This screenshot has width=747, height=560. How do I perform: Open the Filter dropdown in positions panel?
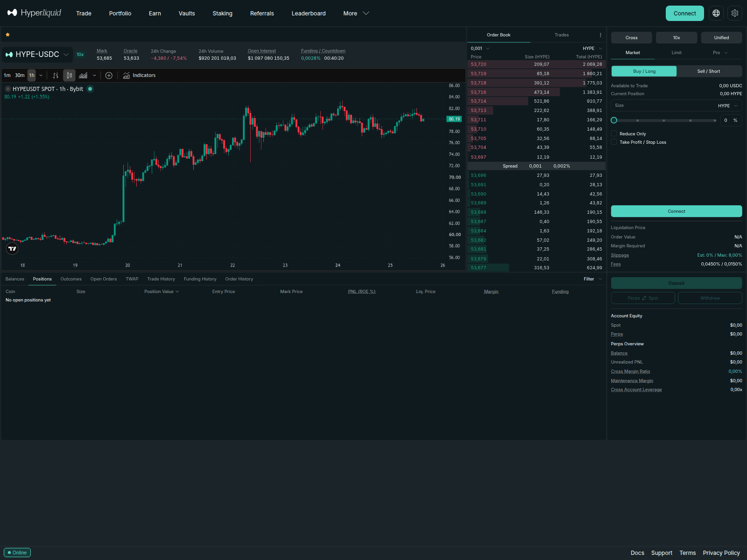coord(593,279)
